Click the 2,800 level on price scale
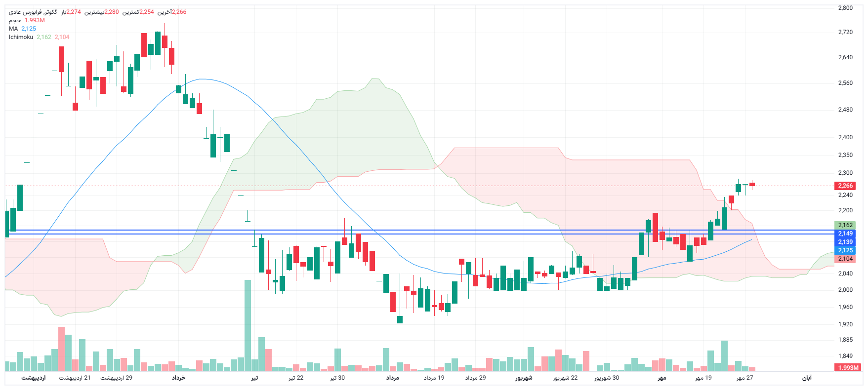This screenshot has height=390, width=868. tap(845, 8)
